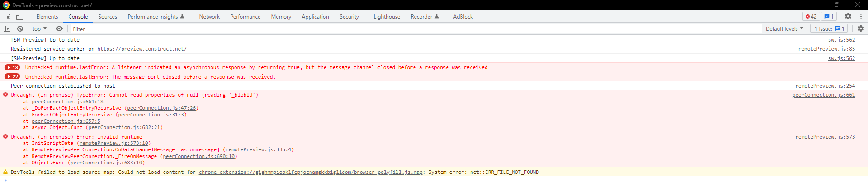
Task: Activate the inspect element picker icon
Action: pos(8,16)
